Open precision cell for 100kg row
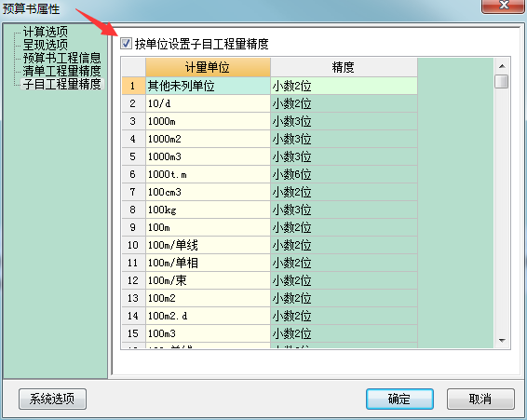Viewport: 527px width, 420px height. click(x=344, y=210)
